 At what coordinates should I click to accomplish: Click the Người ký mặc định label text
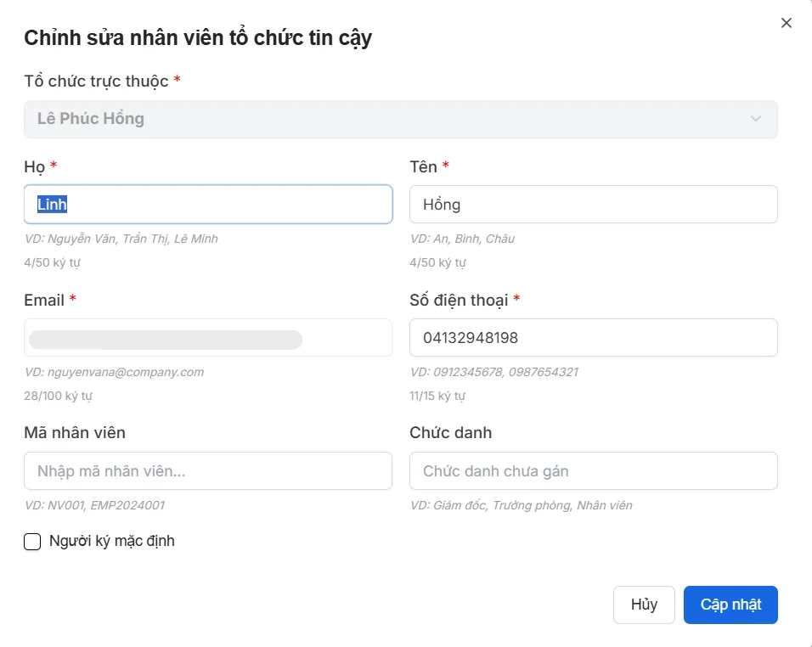(112, 541)
